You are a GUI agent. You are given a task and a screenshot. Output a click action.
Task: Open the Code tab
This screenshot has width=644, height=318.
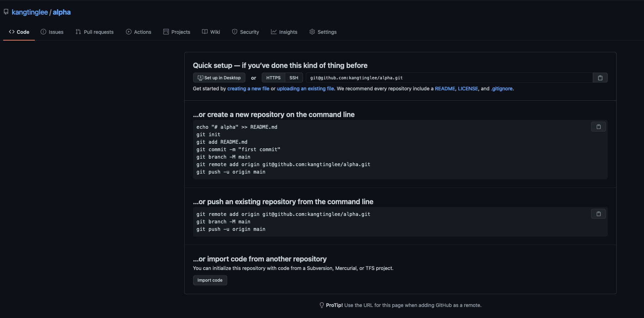pyautogui.click(x=19, y=32)
